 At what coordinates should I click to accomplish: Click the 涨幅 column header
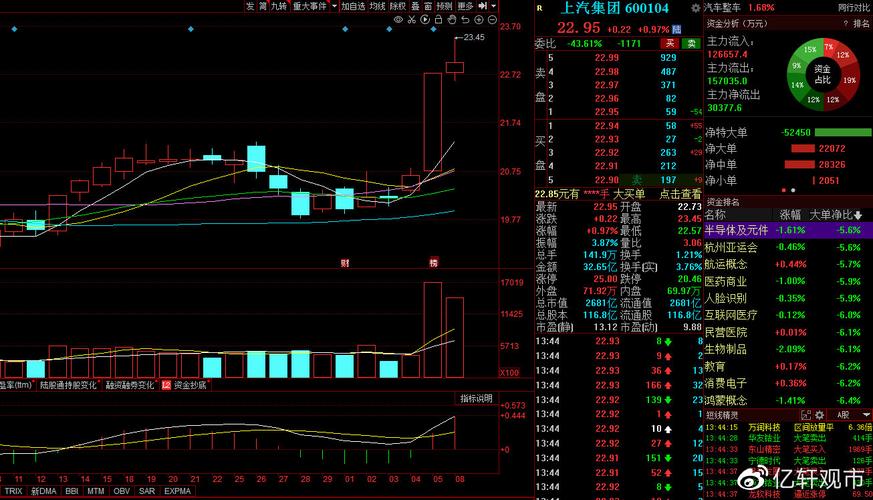789,215
